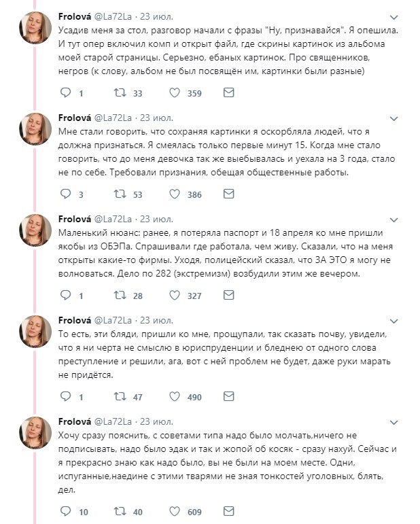This screenshot has height=524, width=420.
Task: Retweet the tweet with 53 retweets
Action: [x=120, y=194]
